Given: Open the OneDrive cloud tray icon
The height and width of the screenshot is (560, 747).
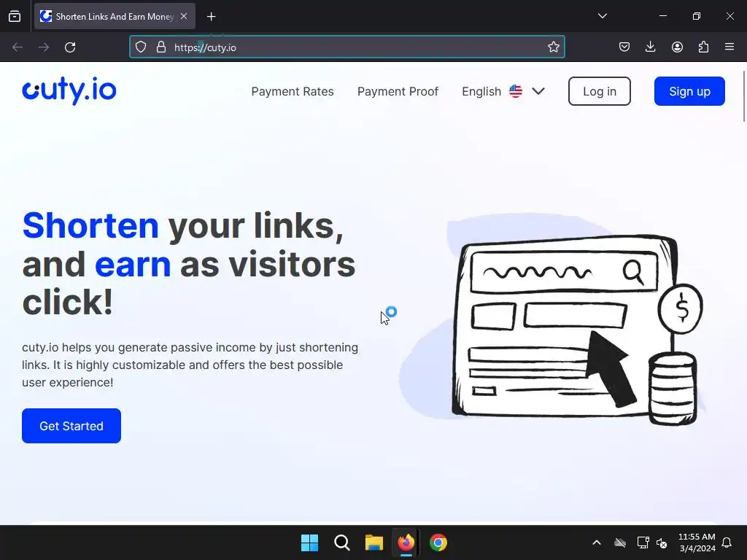Looking at the screenshot, I should 620,542.
